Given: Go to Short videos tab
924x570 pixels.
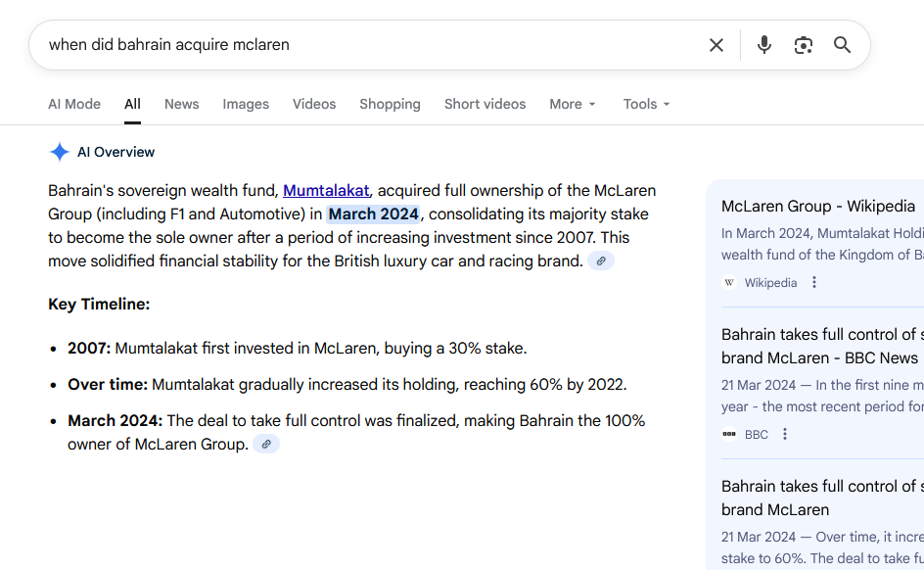Looking at the screenshot, I should pos(485,104).
